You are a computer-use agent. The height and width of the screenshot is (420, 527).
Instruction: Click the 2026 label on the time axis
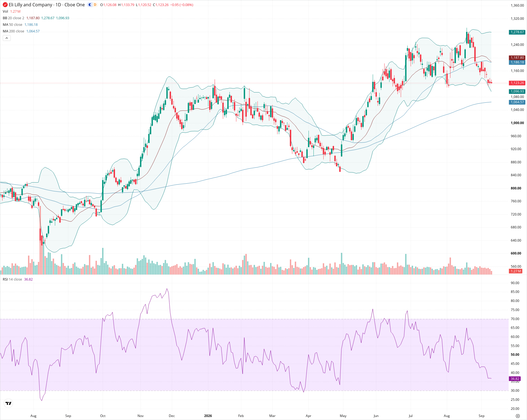[x=208, y=416]
